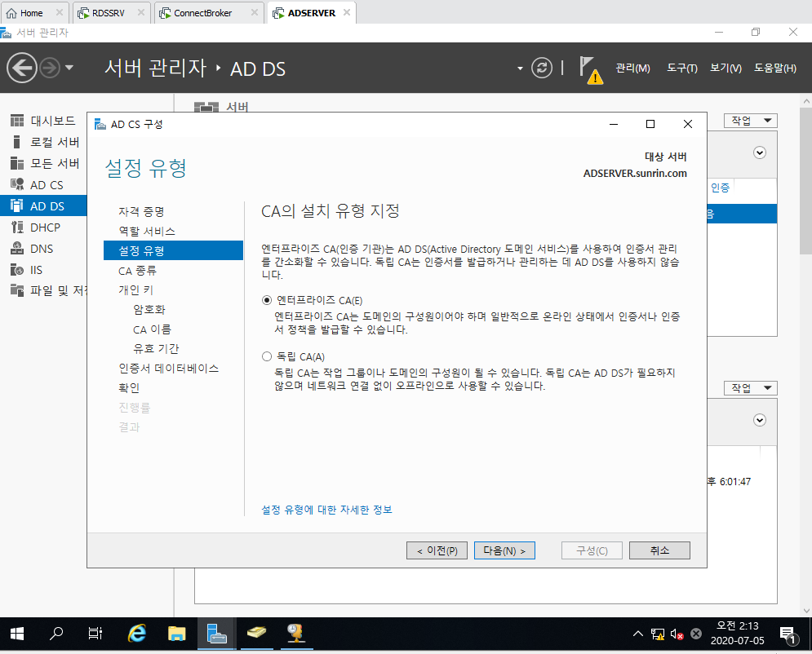Go to CA 종류 wizard step
The width and height of the screenshot is (812, 654).
pos(137,271)
